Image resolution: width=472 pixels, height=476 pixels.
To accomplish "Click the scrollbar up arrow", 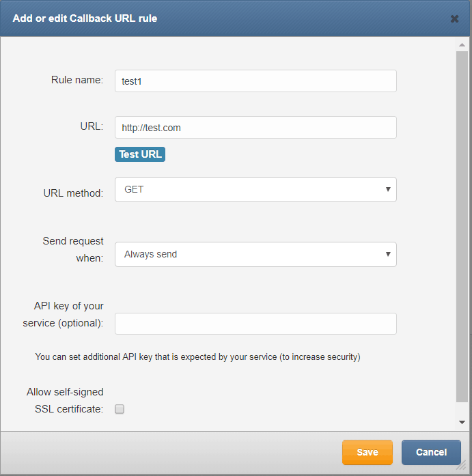I will coord(462,45).
